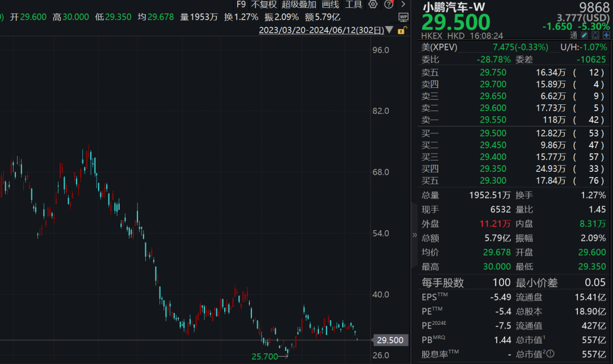Open the 工具 tools menu
The height and width of the screenshot is (364, 613).
pos(354,5)
